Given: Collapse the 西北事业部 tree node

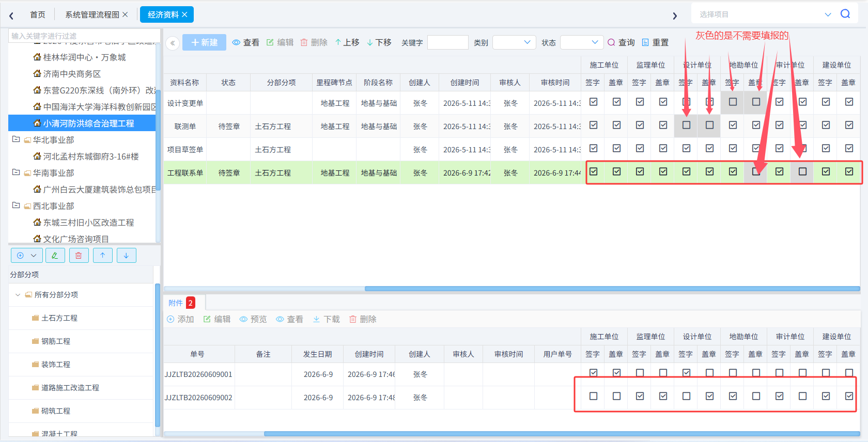Looking at the screenshot, I should tap(16, 206).
